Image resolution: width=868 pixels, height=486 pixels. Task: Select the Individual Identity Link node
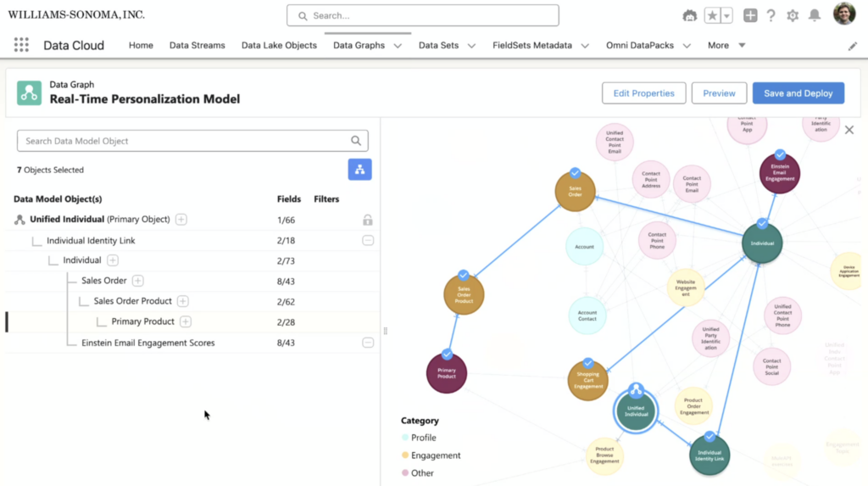pyautogui.click(x=709, y=455)
